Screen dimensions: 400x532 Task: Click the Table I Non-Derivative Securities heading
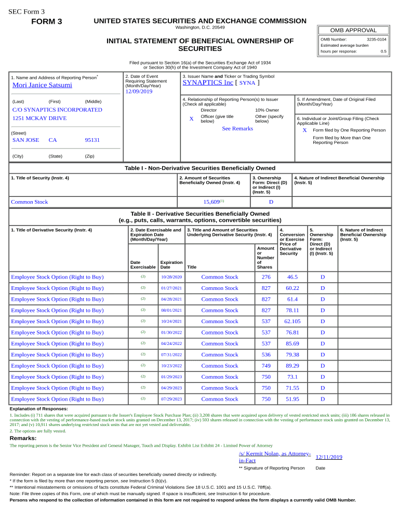pyautogui.click(x=200, y=168)
